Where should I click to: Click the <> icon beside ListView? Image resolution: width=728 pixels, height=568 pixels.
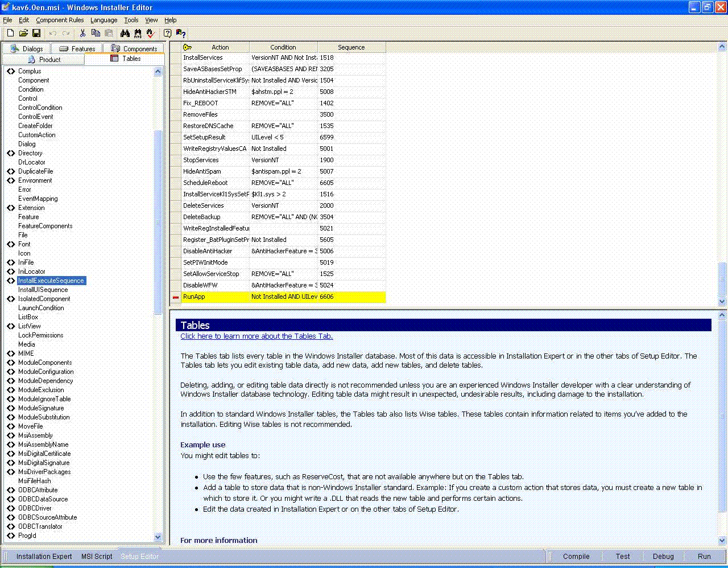[x=11, y=326]
